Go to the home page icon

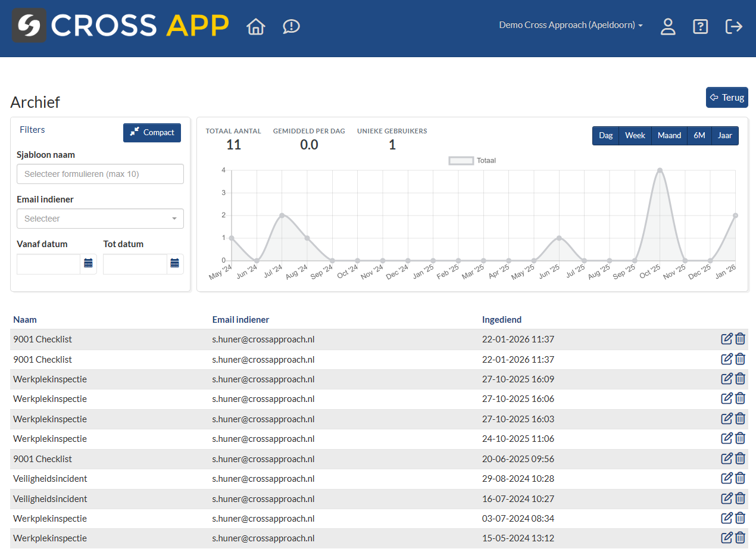255,26
